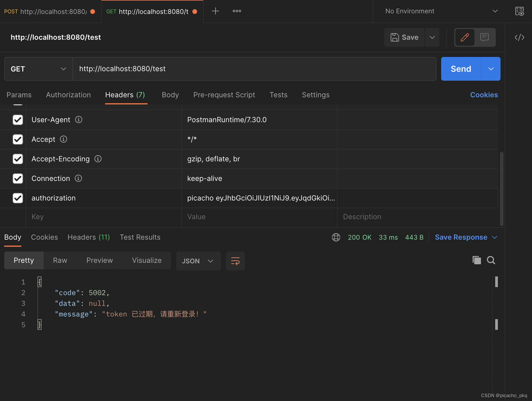Screen dimensions: 532x401
Task: Click the info icon next to User-Agent
Action: tap(79, 120)
